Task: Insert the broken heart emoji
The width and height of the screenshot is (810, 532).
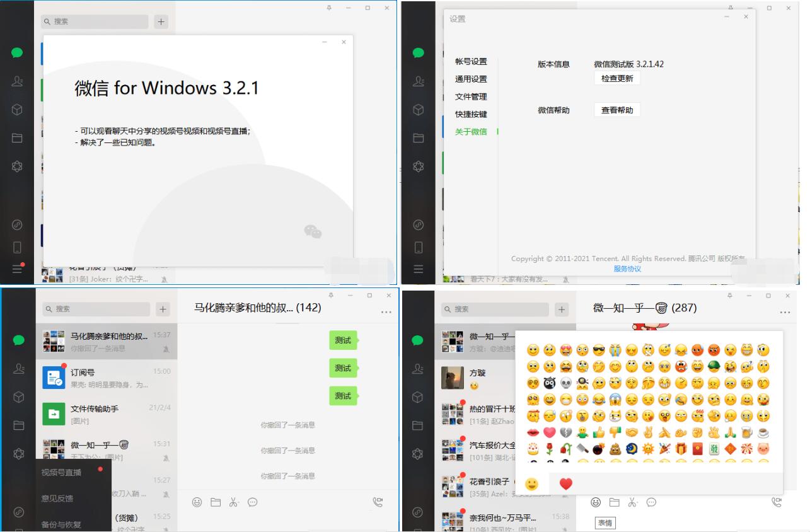Action: coord(565,432)
